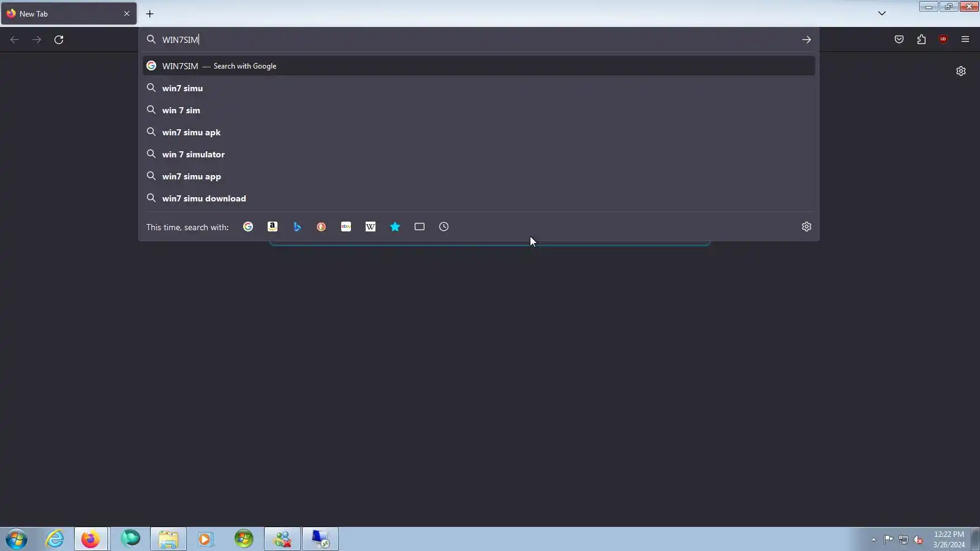The width and height of the screenshot is (980, 551).
Task: Choose suggestion win7 simu apk
Action: click(479, 132)
